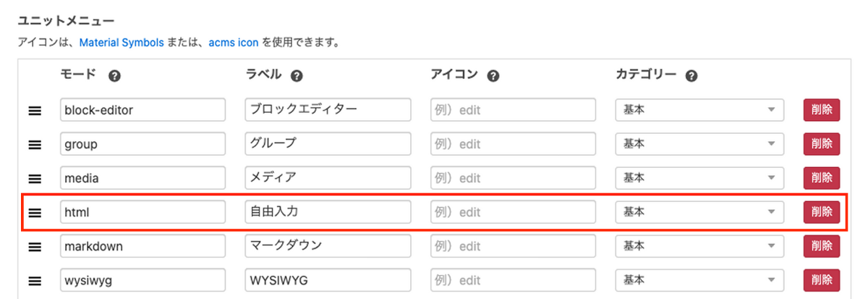
Task: Click the label field showing 自由入力
Action: tap(328, 212)
